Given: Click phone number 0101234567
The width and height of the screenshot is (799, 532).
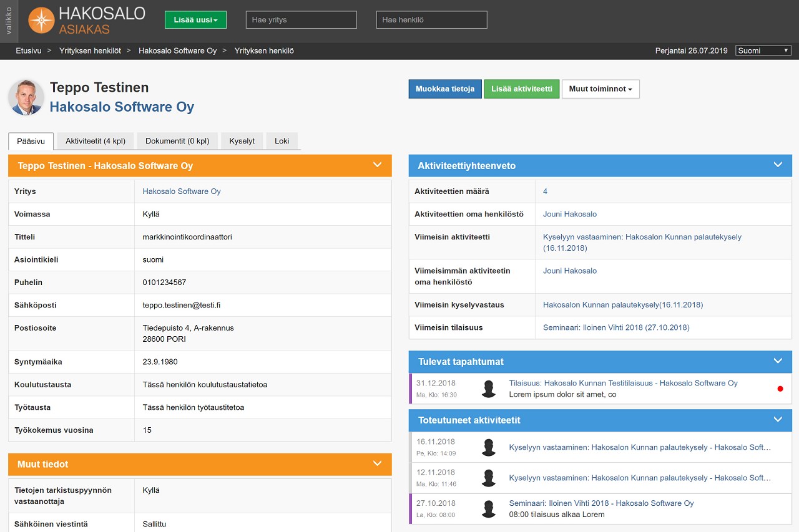Looking at the screenshot, I should (x=165, y=283).
